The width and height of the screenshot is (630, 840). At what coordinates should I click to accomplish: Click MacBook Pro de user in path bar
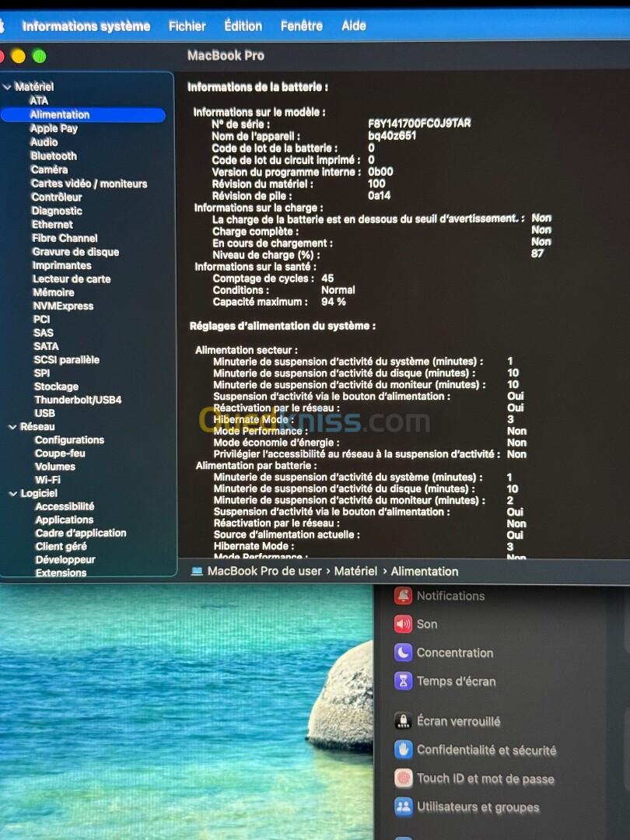click(x=264, y=571)
